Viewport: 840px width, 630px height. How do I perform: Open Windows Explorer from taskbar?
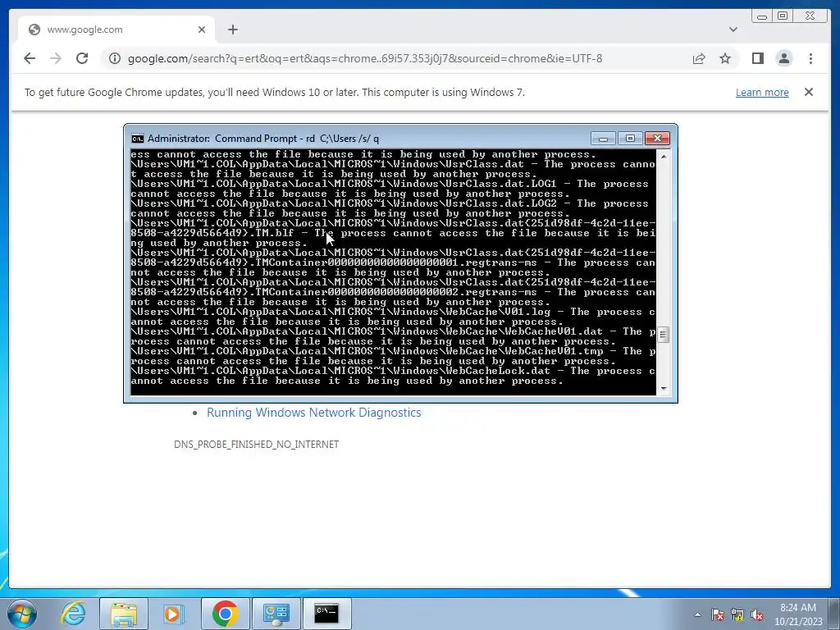tap(124, 614)
